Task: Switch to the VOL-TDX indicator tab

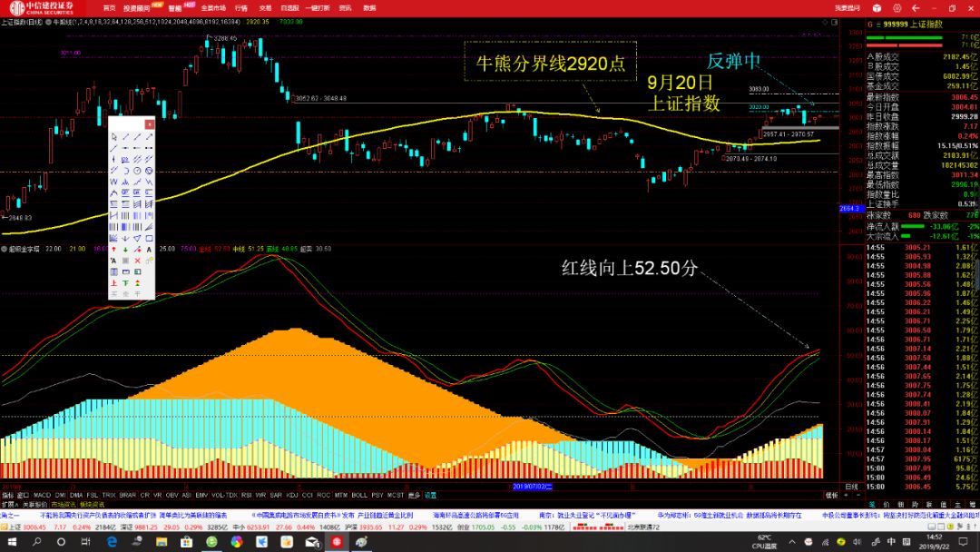Action: (224, 495)
